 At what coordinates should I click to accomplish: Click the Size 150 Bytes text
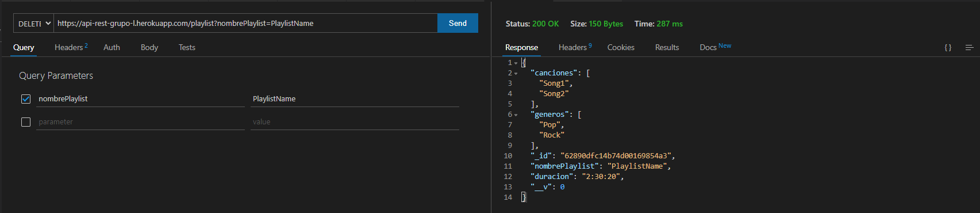point(597,24)
